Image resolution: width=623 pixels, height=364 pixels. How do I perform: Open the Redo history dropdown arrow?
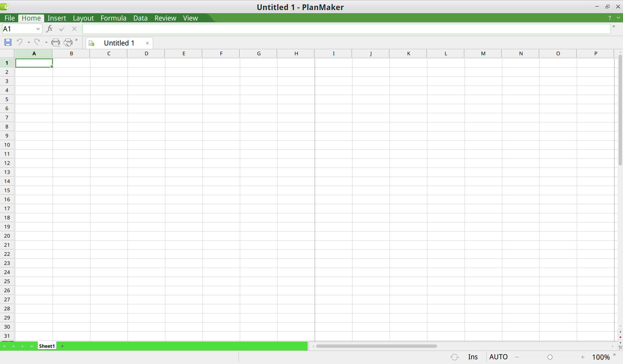[x=46, y=42]
